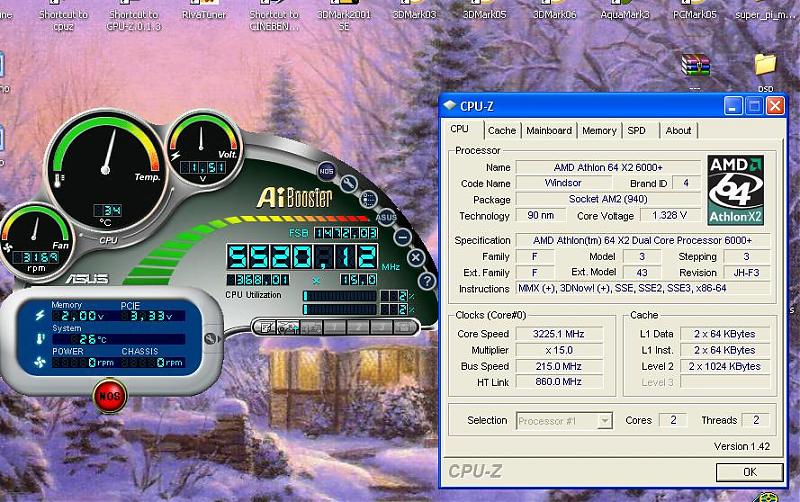
Task: Click the Instructions field listing MMX, SSE
Action: pos(643,288)
